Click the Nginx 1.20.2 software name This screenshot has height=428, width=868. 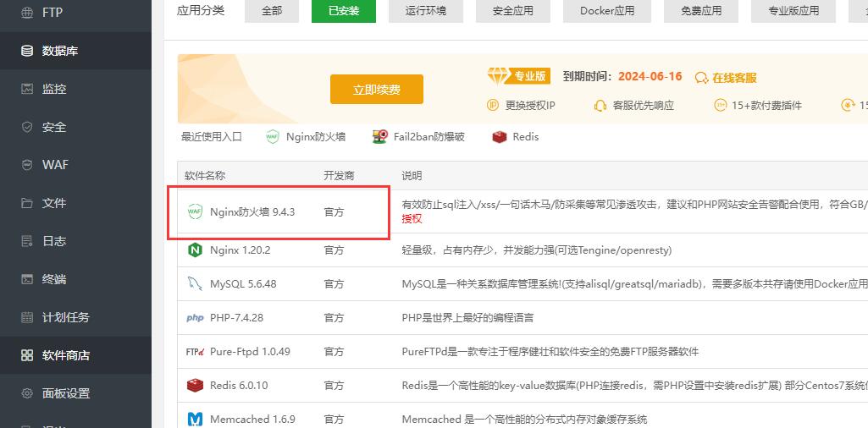coord(240,250)
